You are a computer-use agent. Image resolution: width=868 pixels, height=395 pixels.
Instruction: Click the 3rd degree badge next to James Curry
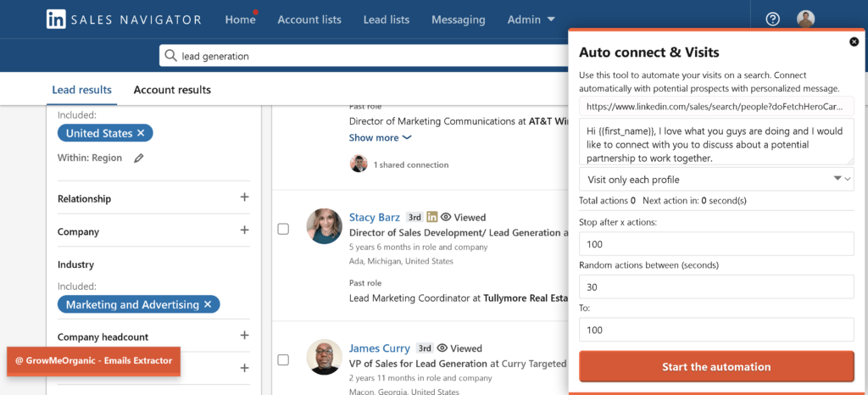point(425,348)
